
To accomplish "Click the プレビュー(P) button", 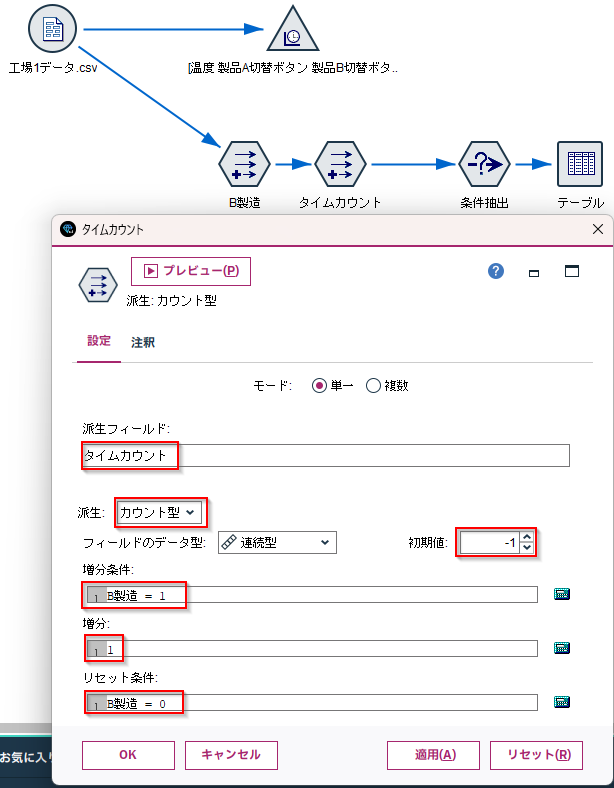I will (x=191, y=271).
